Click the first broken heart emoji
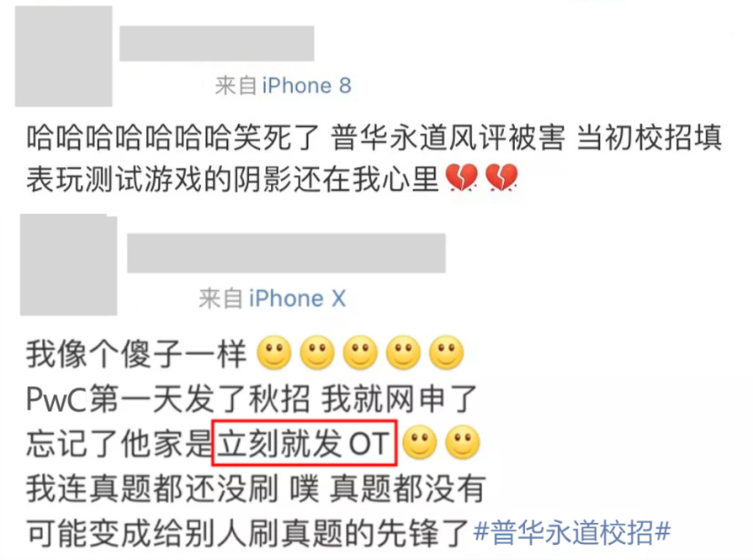753x560 pixels. pyautogui.click(x=462, y=177)
